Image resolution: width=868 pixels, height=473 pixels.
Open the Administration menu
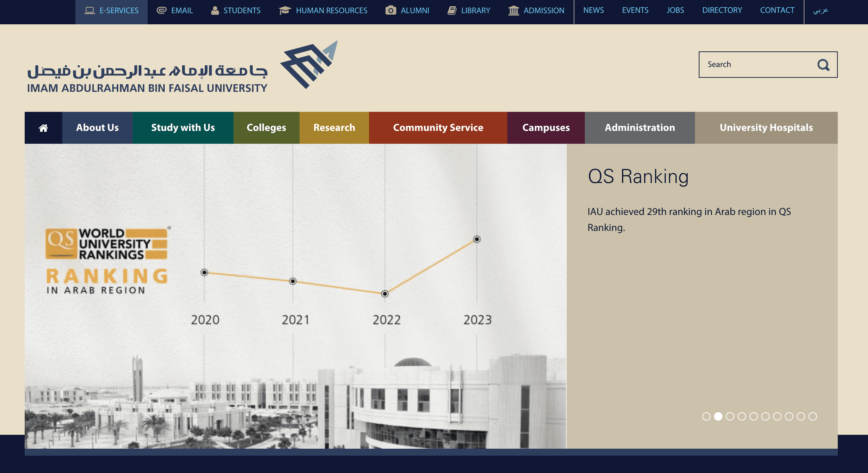point(640,128)
